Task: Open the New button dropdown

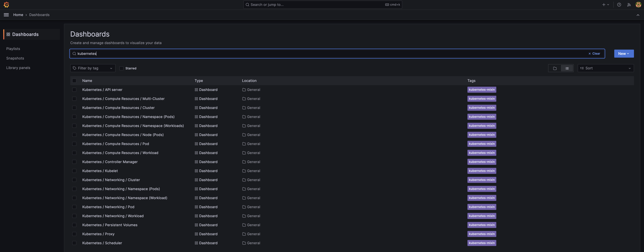Action: (624, 54)
